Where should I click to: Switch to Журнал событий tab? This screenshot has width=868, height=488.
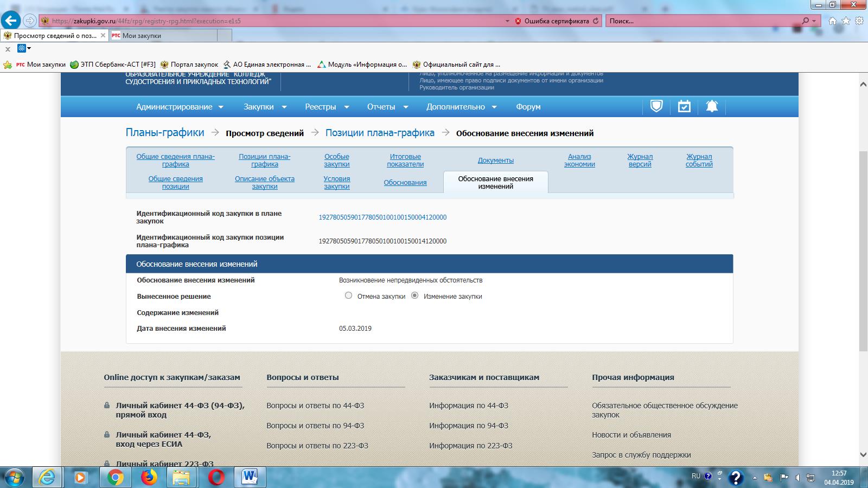pyautogui.click(x=699, y=160)
